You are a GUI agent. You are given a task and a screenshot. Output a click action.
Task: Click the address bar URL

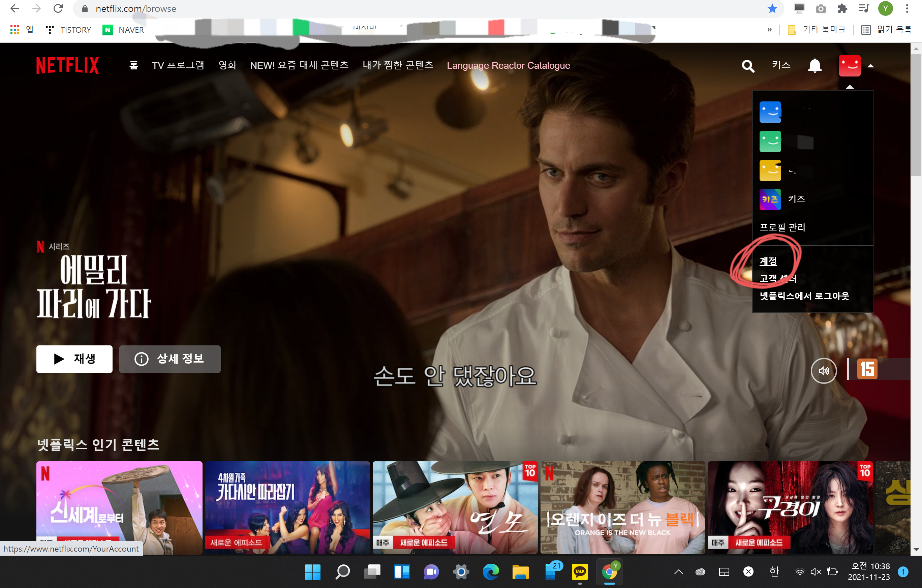[135, 9]
